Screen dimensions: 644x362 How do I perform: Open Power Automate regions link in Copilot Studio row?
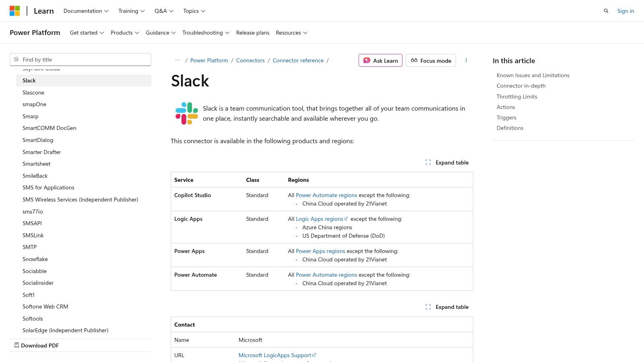326,195
